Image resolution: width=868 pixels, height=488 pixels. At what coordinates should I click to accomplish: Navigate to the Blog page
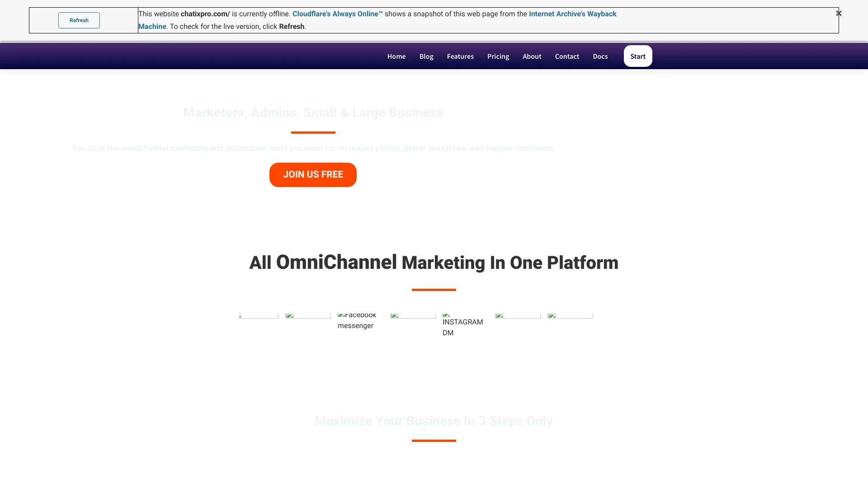[x=426, y=56]
